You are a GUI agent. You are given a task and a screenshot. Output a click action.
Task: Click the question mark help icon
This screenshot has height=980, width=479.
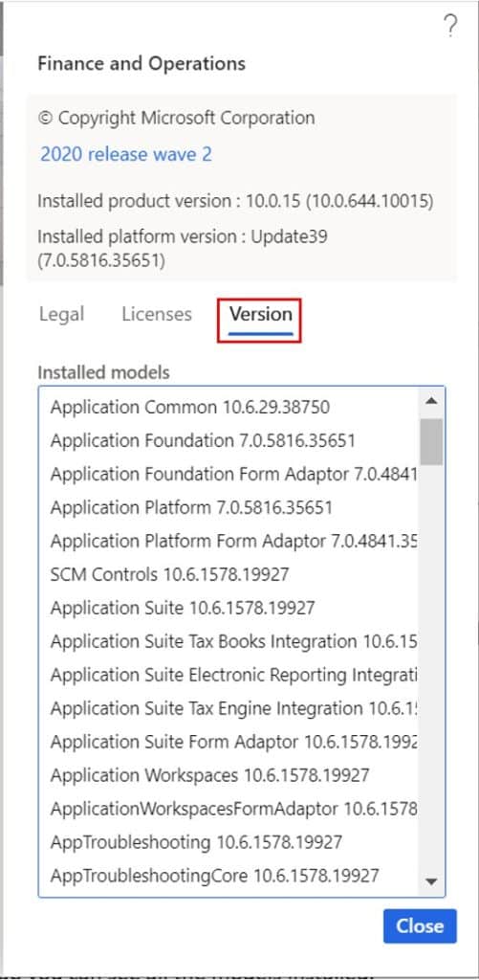450,27
